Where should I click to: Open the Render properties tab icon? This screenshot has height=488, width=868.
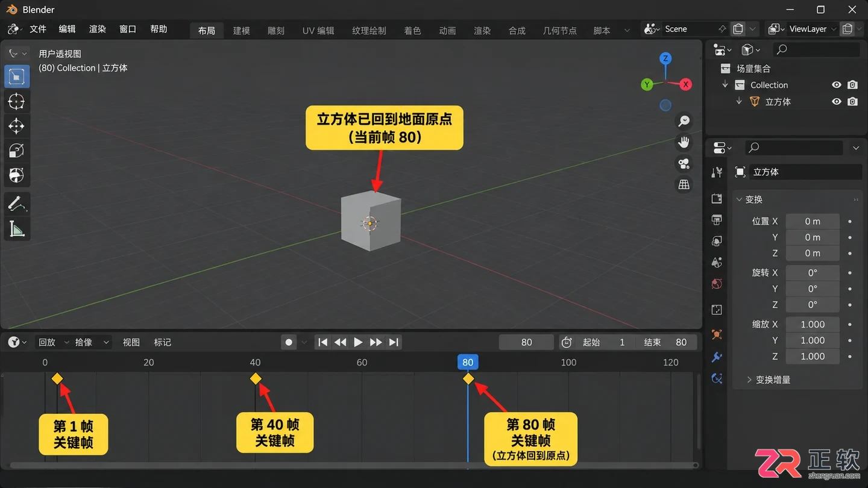717,199
